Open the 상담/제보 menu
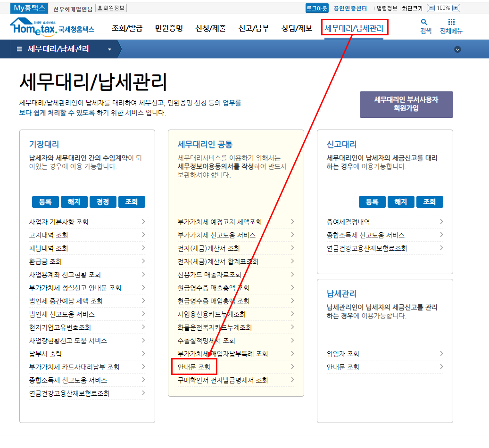 [x=297, y=28]
